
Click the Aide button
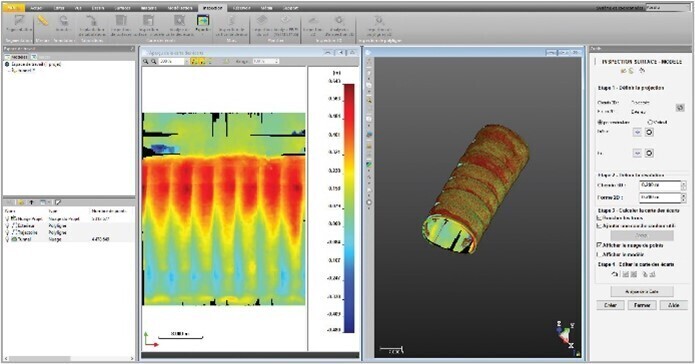point(673,305)
